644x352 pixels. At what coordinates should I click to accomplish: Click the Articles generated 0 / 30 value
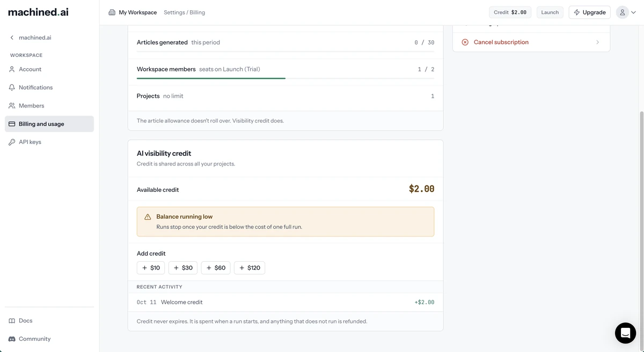424,42
